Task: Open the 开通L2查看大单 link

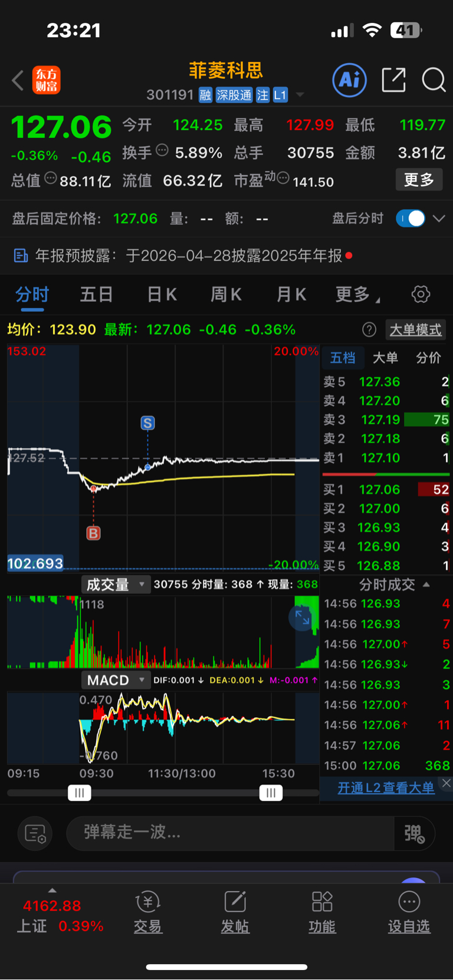Action: (x=386, y=788)
